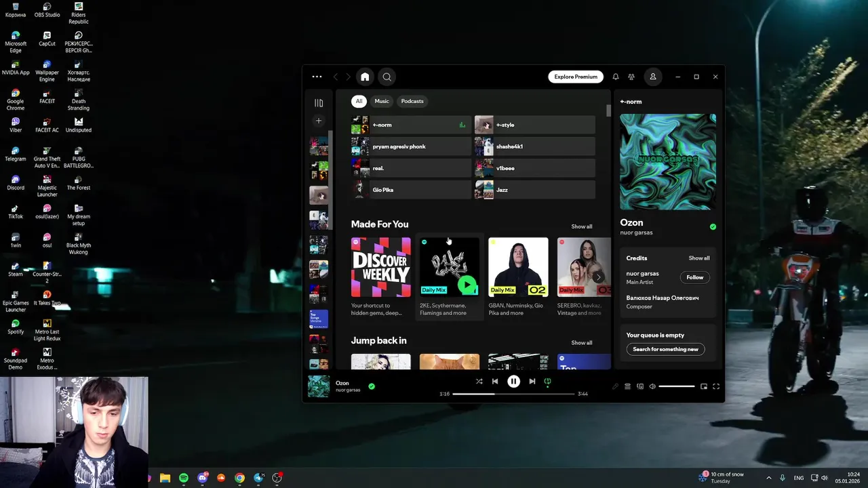Viewport: 868px width, 488px height.
Task: Open Google Chrome in the taskbar
Action: (x=239, y=478)
